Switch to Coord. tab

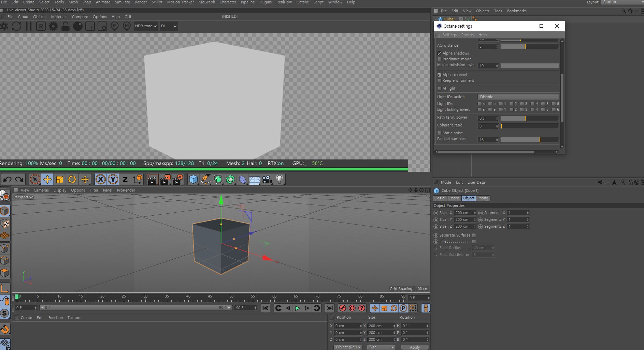tap(454, 198)
